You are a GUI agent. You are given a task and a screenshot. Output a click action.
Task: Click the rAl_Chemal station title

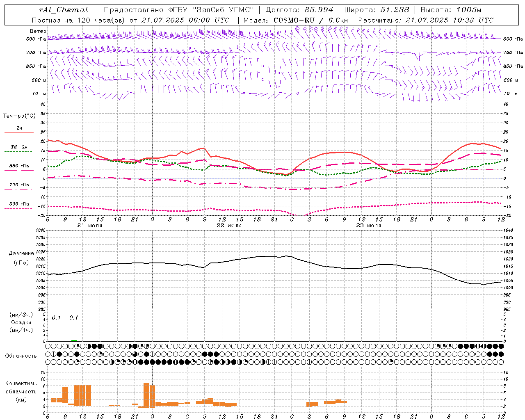[x=63, y=10]
